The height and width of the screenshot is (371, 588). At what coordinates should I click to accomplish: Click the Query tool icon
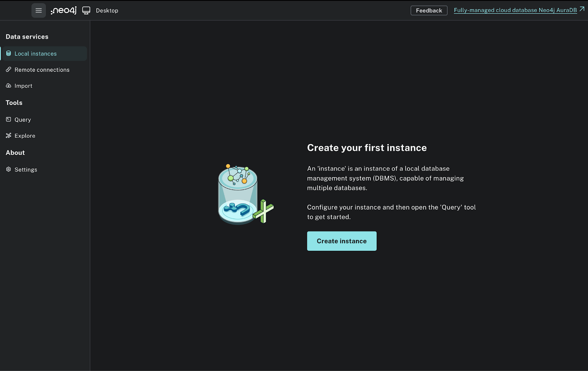[8, 119]
